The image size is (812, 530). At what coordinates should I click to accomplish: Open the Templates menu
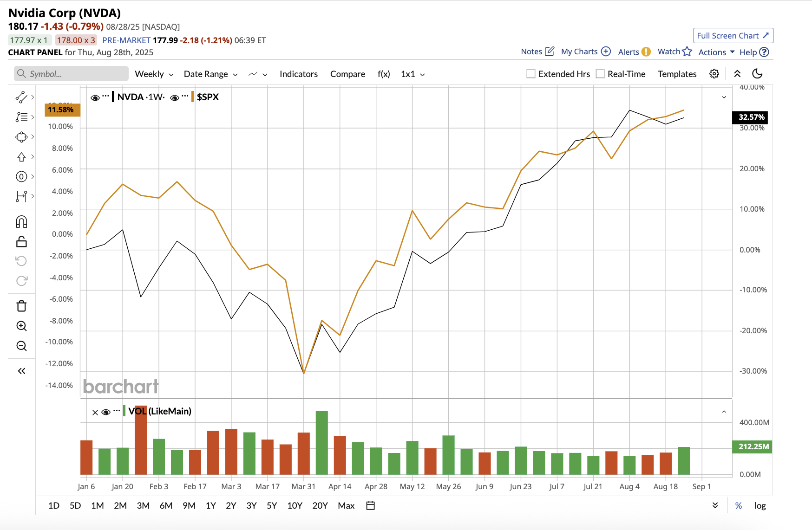click(677, 74)
